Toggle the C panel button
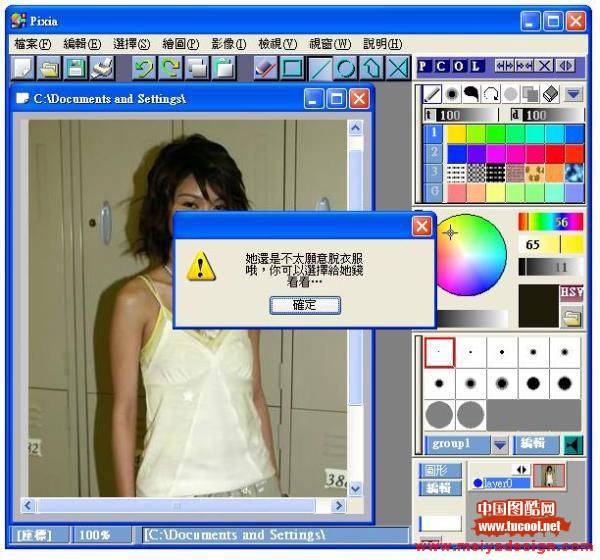Screen dimensions: 600x560 pyautogui.click(x=441, y=66)
